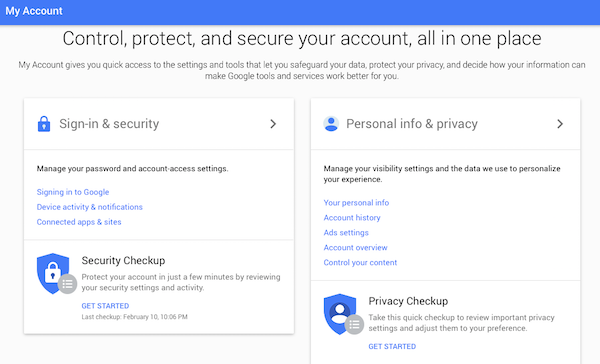Open Device activity & notifications link
The height and width of the screenshot is (364, 600).
coord(90,207)
